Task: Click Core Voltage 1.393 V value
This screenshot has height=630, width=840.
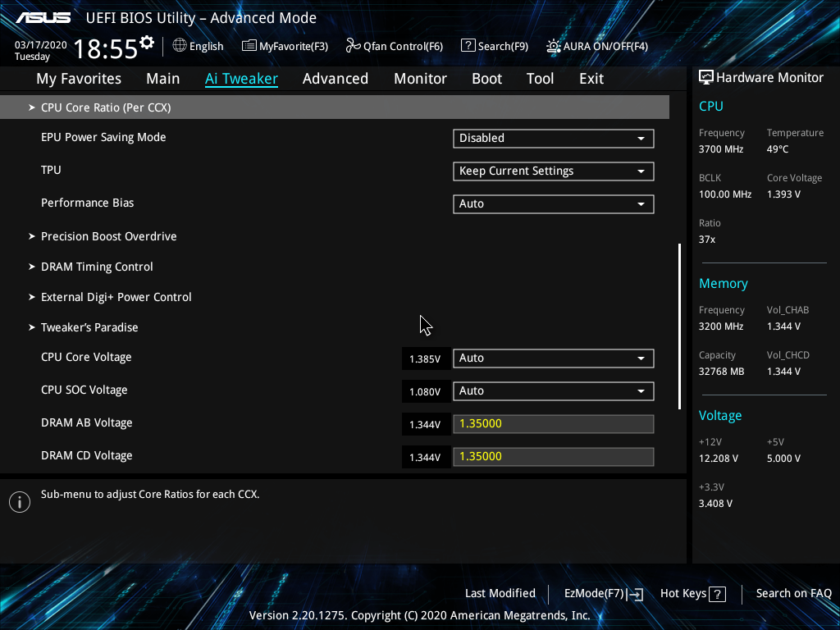Action: [783, 194]
